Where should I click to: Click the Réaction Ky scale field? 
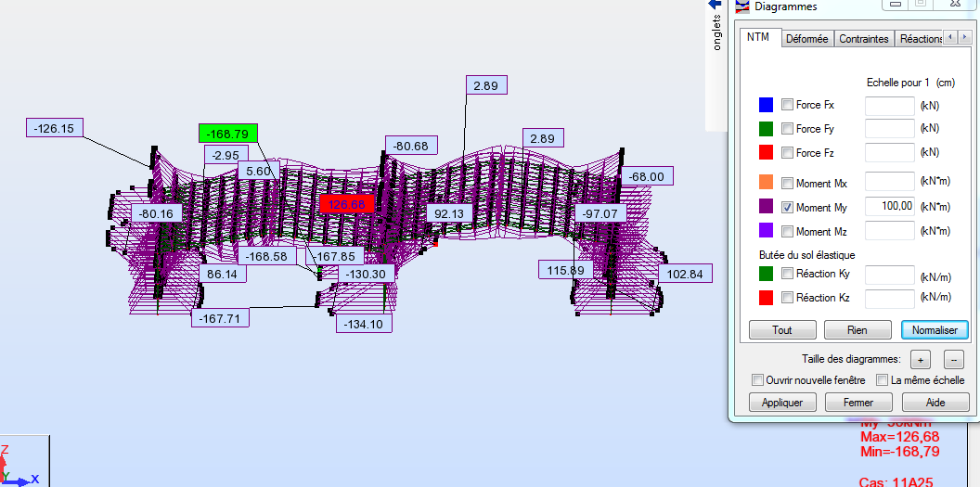pyautogui.click(x=890, y=275)
